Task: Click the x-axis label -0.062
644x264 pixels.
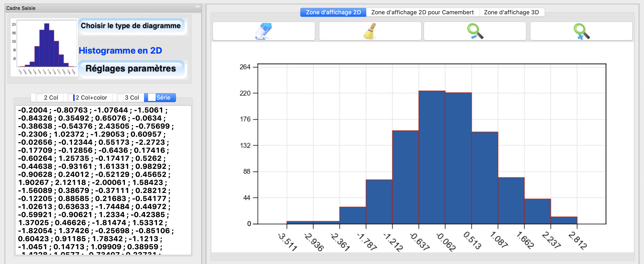Action: (x=446, y=242)
